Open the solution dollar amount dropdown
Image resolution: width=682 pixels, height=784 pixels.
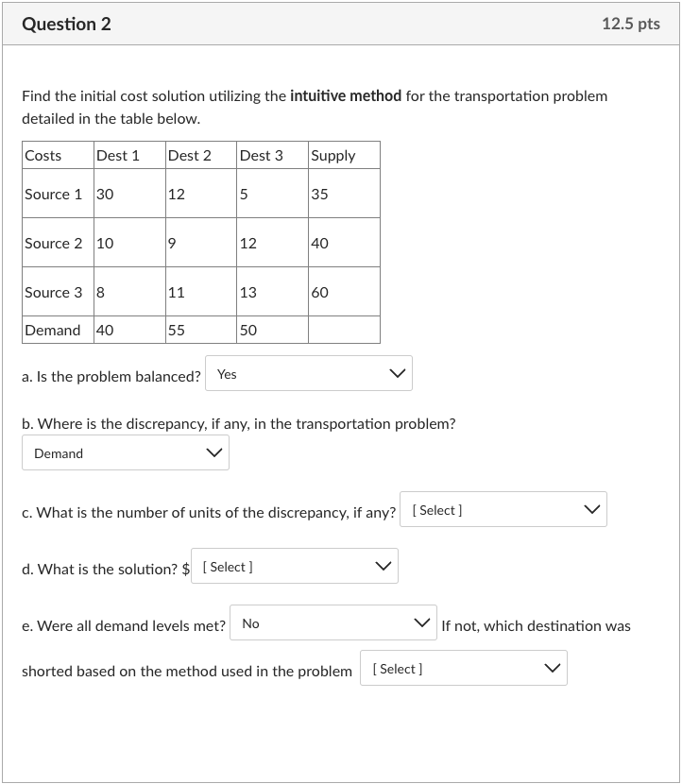[x=294, y=566]
